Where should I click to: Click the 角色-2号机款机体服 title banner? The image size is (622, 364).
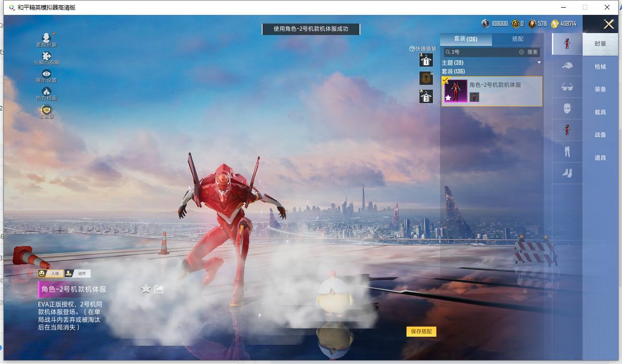click(74, 289)
